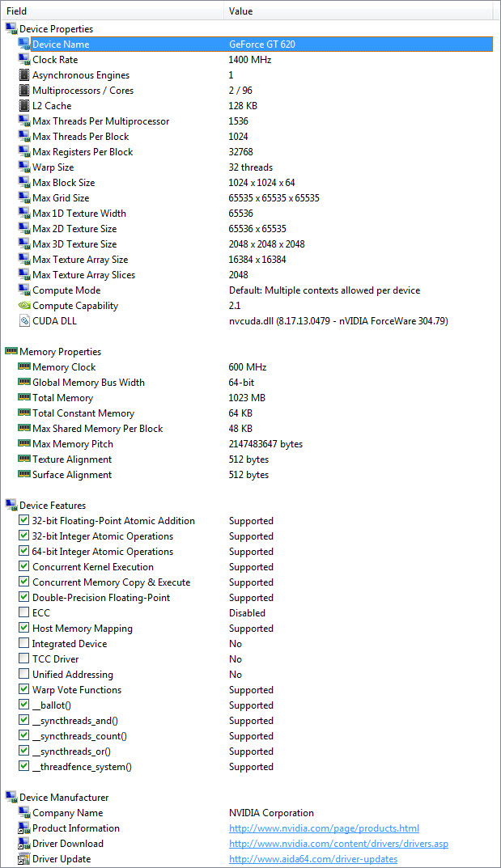Click the icon beside Company Name
The width and height of the screenshot is (501, 868).
(24, 813)
